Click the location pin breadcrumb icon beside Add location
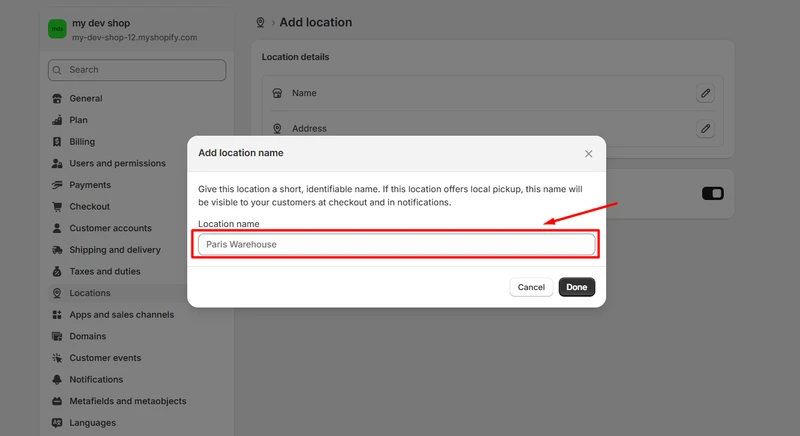Image resolution: width=800 pixels, height=436 pixels. tap(260, 22)
